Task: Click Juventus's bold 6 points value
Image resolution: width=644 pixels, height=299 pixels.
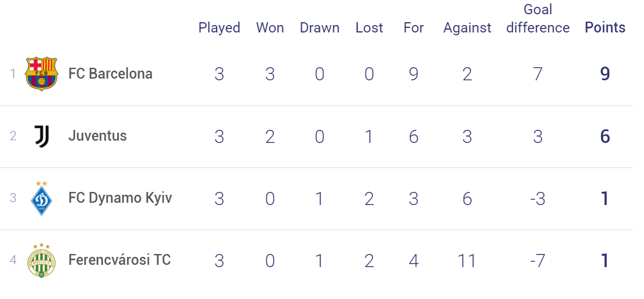Action: (605, 136)
